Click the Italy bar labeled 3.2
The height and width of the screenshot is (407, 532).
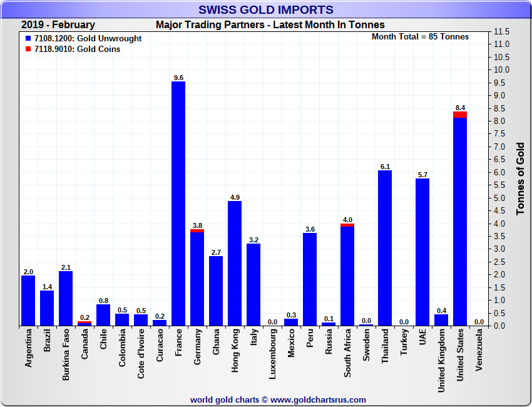point(253,284)
